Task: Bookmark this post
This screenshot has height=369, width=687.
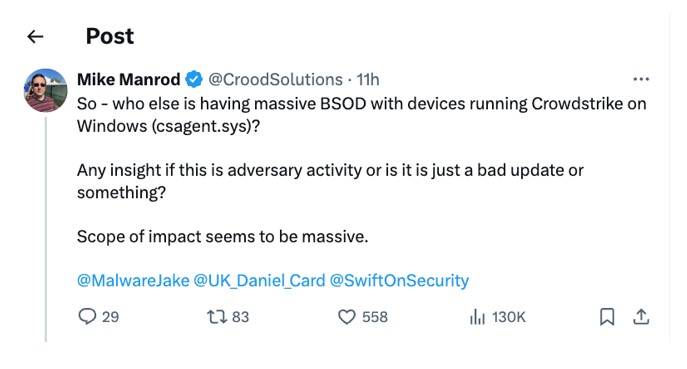Action: click(607, 316)
